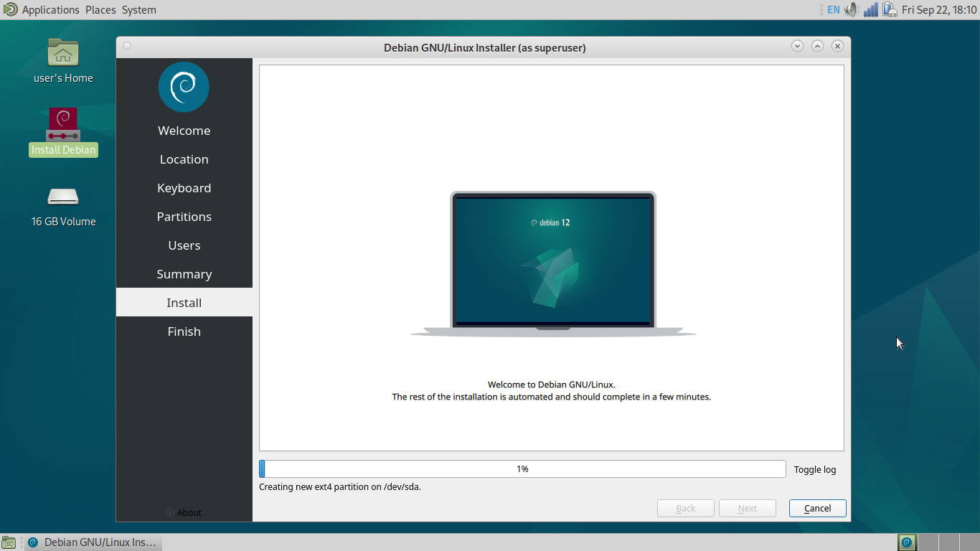Select the Install step in sidebar
Image resolution: width=980 pixels, height=551 pixels.
(x=184, y=303)
